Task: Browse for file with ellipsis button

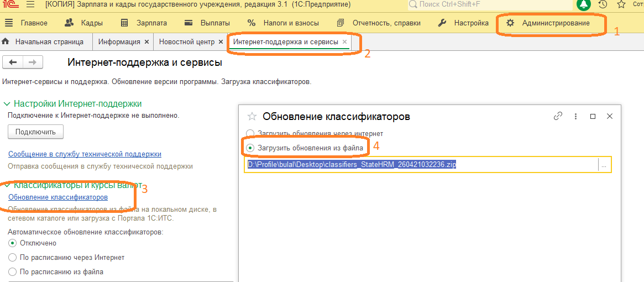Action: [603, 165]
